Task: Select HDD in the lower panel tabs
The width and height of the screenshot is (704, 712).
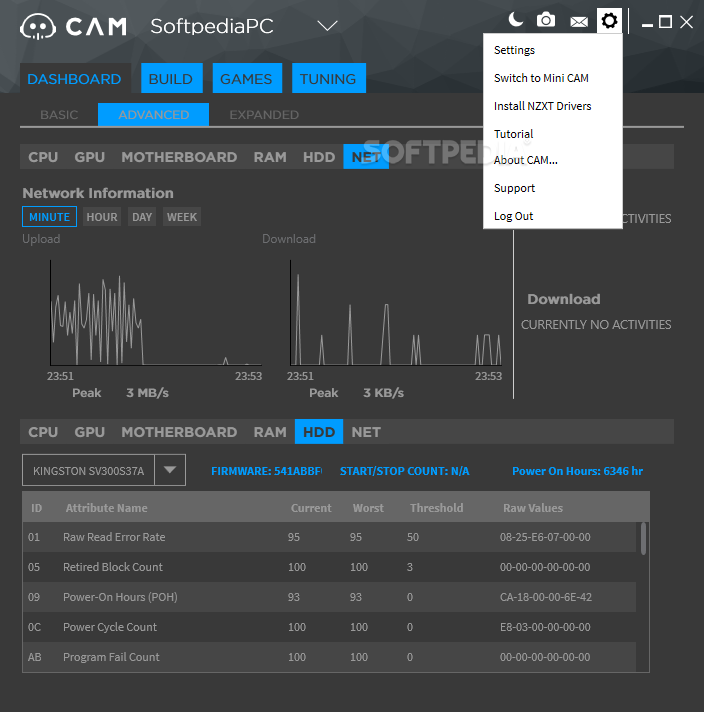Action: [x=319, y=432]
